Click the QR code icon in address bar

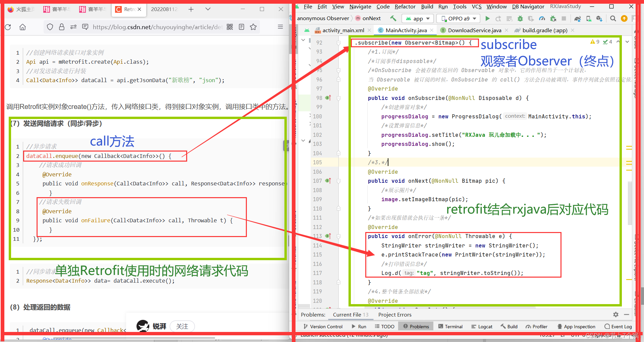230,27
